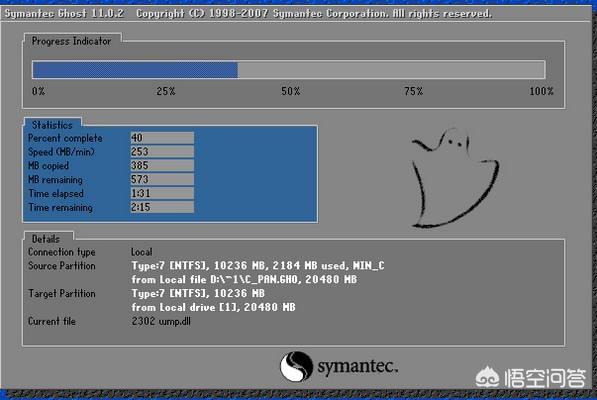
Task: Click the Target Partition label
Action: click(62, 293)
